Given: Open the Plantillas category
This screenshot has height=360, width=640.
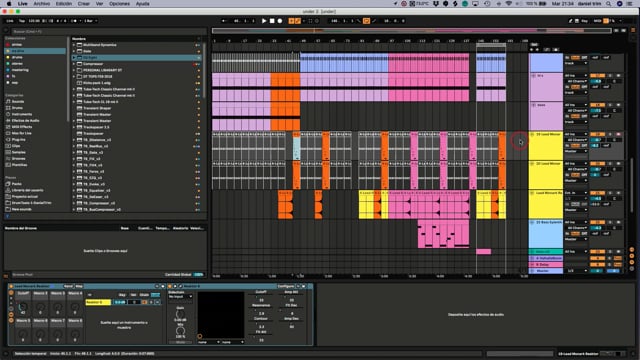Looking at the screenshot, I should point(17,165).
